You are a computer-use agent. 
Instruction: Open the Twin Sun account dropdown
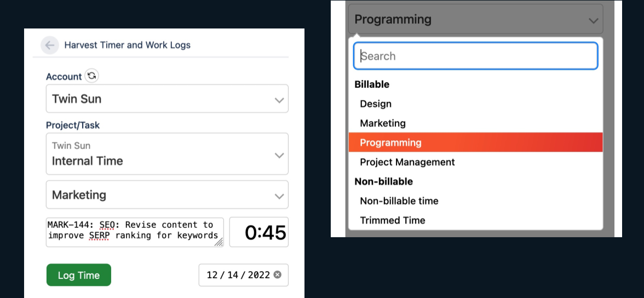(x=167, y=99)
